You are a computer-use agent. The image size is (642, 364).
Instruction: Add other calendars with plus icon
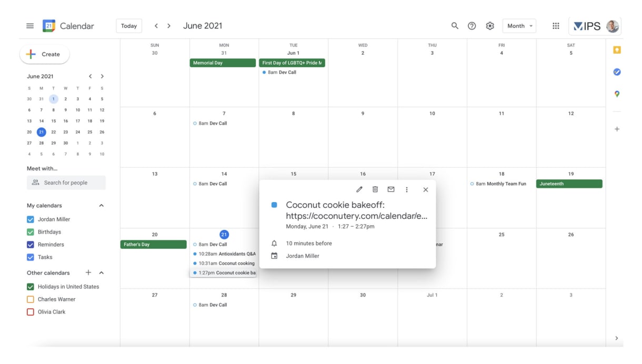88,272
